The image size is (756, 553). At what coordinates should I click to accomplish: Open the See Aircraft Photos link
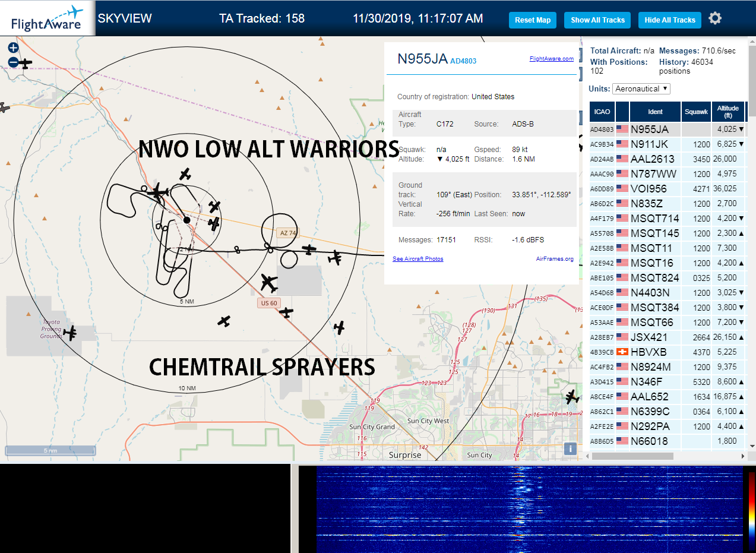pyautogui.click(x=418, y=259)
